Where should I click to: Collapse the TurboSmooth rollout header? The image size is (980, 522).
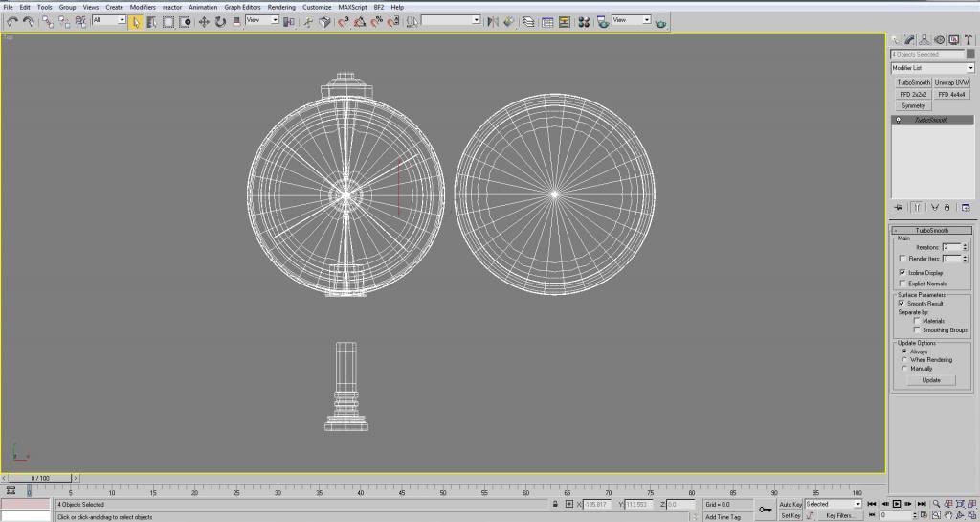tap(932, 231)
